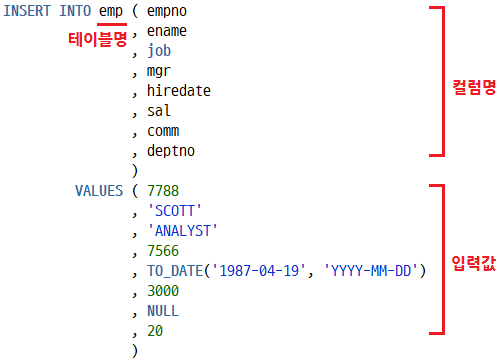The height and width of the screenshot is (363, 504).
Task: Click the value 20
Action: (x=155, y=331)
